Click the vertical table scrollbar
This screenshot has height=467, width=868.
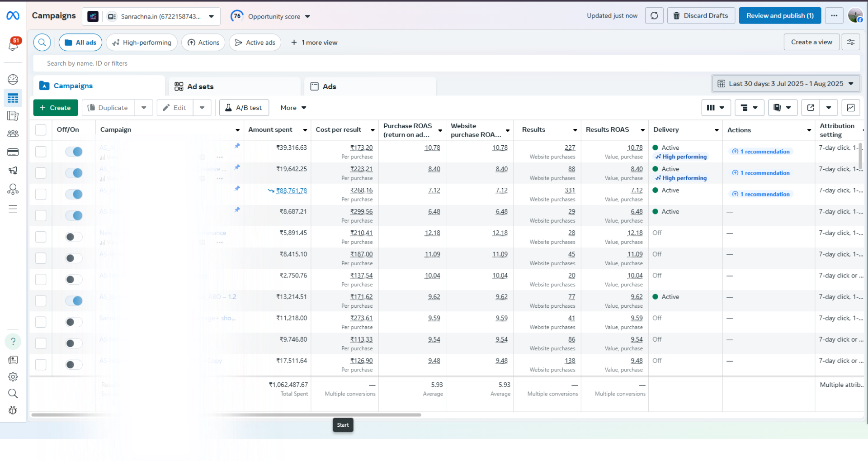860,156
